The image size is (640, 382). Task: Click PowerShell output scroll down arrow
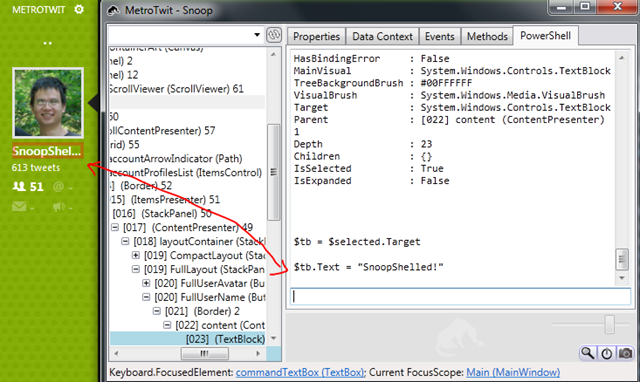tap(622, 278)
